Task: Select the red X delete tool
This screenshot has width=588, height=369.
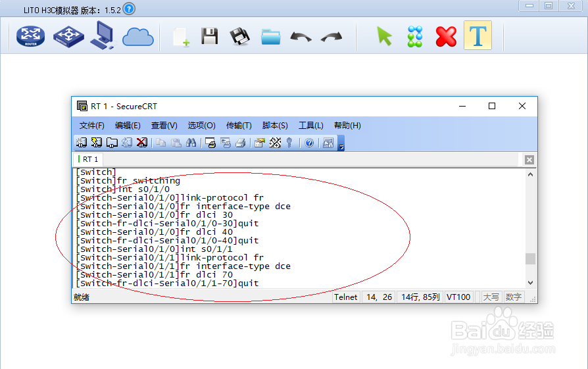Action: [x=446, y=36]
